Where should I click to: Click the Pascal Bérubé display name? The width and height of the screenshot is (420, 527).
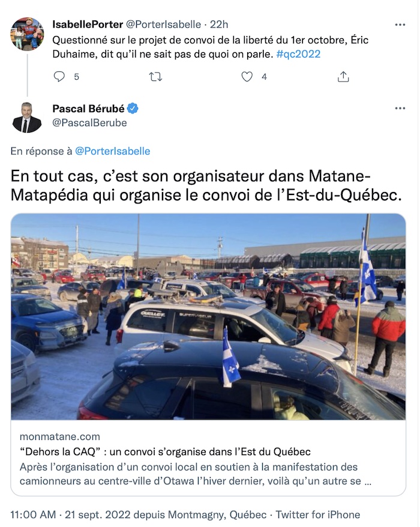[x=88, y=109]
